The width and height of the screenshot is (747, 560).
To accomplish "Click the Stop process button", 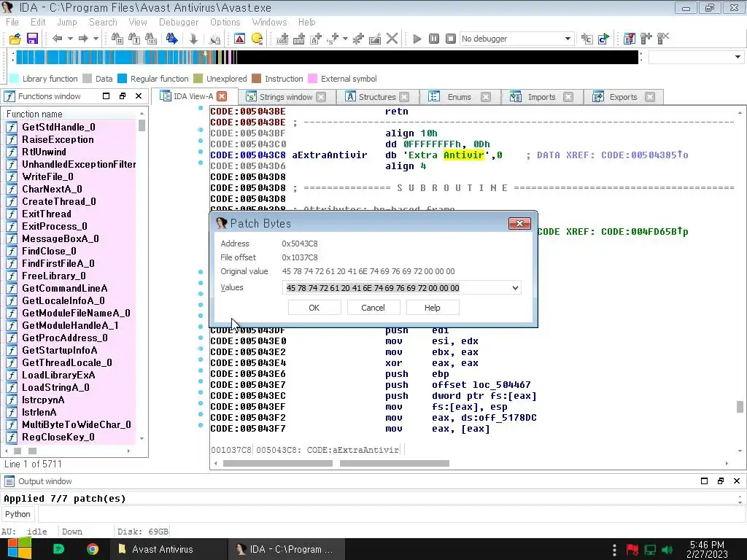I will point(450,39).
